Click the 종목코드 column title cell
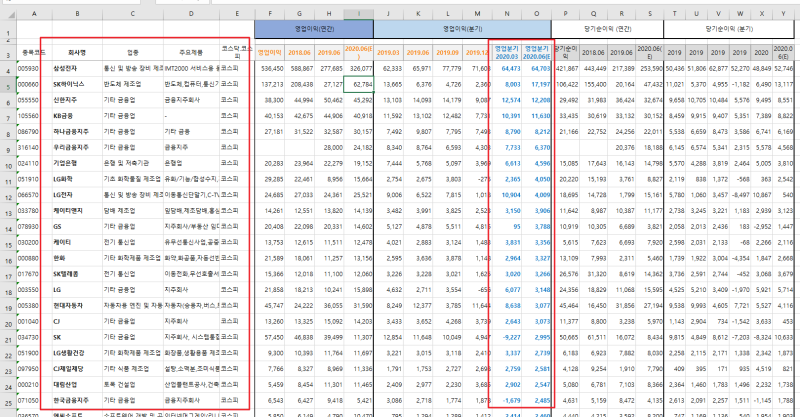Image resolution: width=800 pixels, height=417 pixels. point(34,52)
